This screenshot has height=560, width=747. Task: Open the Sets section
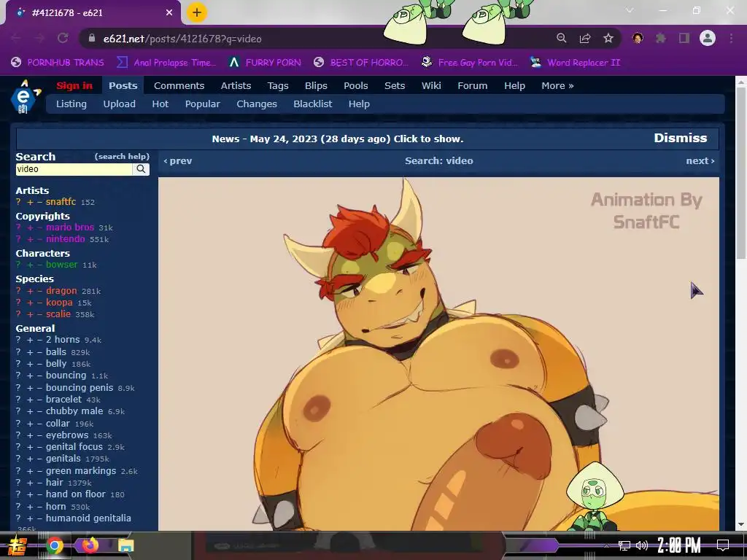[x=395, y=86]
